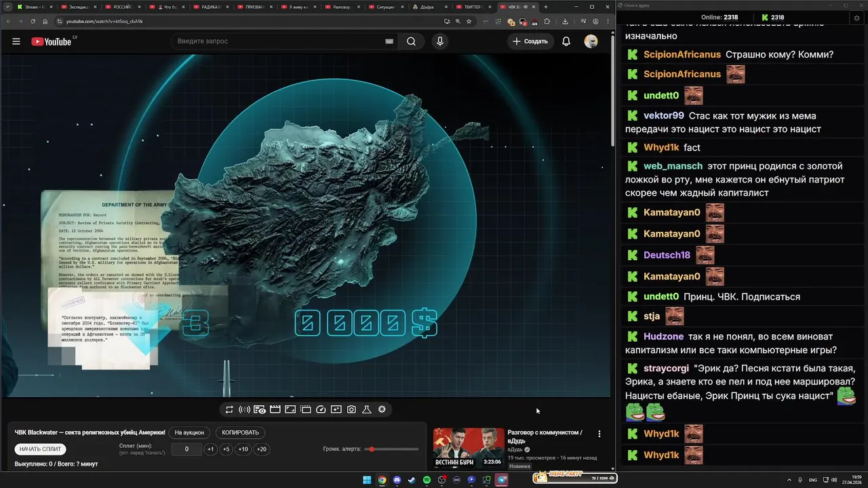Viewport: 868px width, 488px height.
Task: Click username 'ScipionAfricanus' asking 'Страшно кому?'
Action: tap(682, 54)
